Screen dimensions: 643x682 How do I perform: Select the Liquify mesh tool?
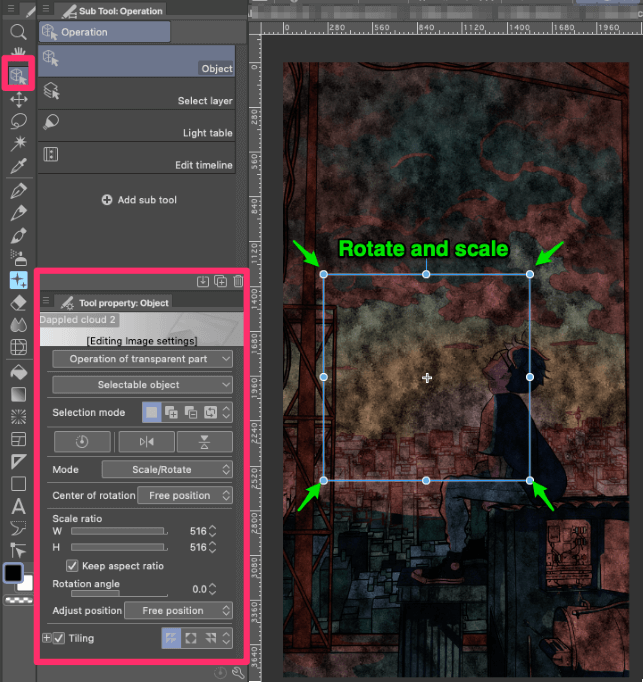click(19, 347)
